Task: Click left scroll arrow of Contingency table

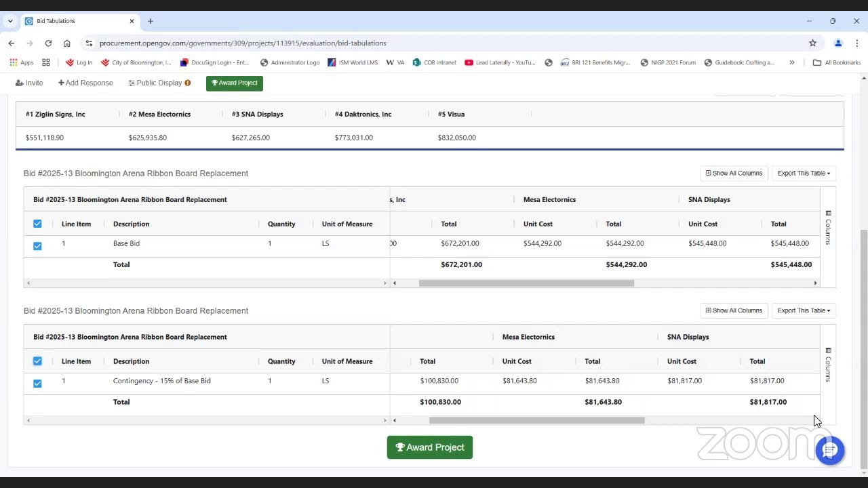Action: pos(395,421)
